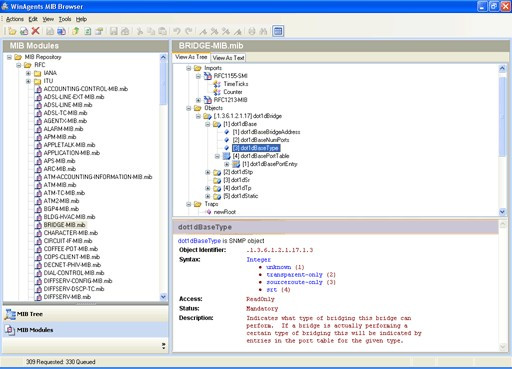Open the Edit menu
This screenshot has height=369, width=512.
tap(33, 19)
